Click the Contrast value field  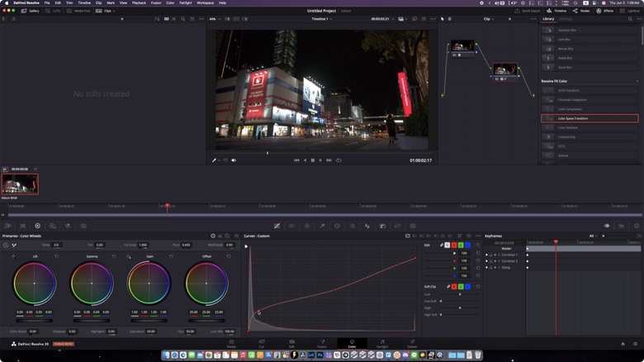[143, 245]
